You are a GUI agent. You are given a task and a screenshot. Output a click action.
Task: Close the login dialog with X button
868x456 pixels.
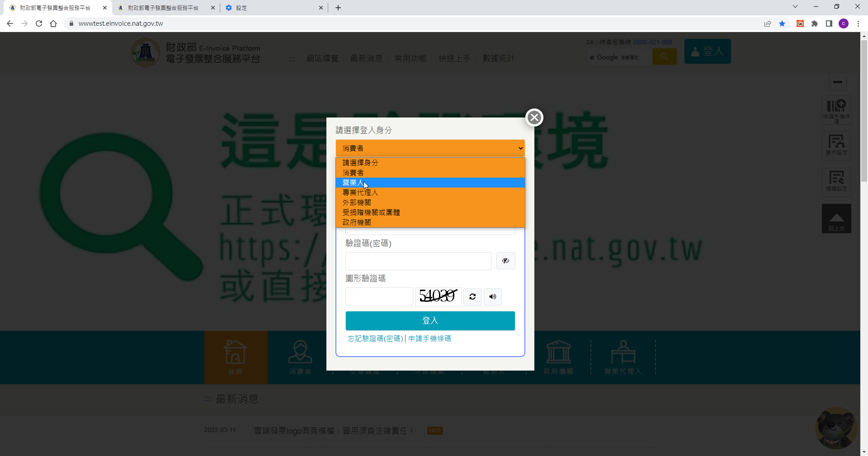click(534, 118)
